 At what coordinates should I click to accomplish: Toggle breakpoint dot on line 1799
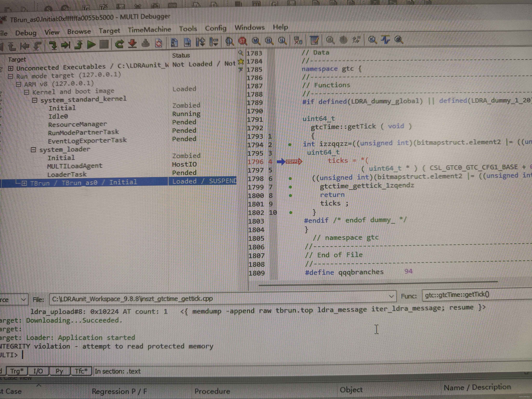point(290,187)
